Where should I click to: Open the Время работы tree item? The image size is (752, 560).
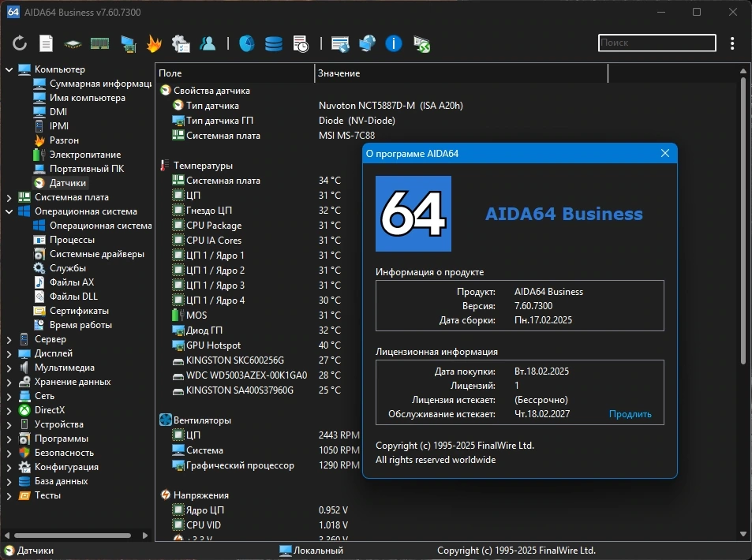coord(73,325)
